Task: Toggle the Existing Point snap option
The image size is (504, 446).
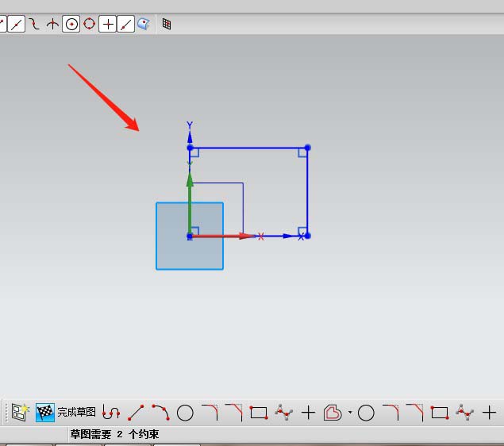Action: point(107,24)
